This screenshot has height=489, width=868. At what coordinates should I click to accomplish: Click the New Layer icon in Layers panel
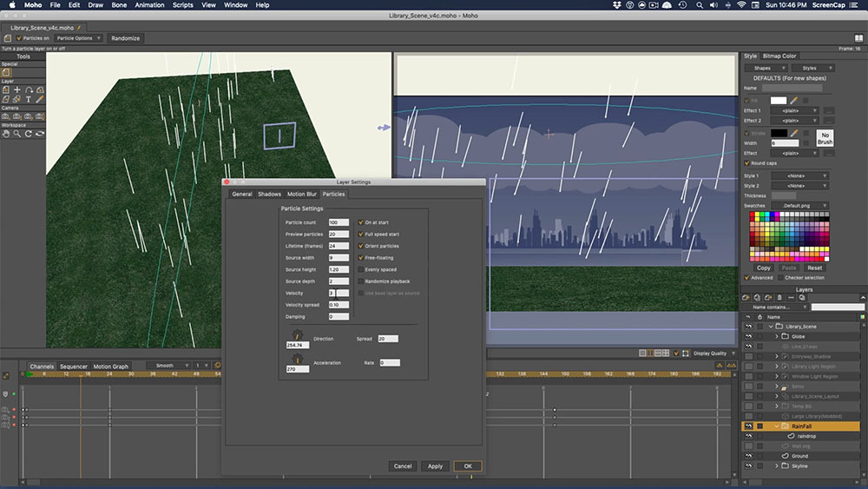pyautogui.click(x=746, y=297)
